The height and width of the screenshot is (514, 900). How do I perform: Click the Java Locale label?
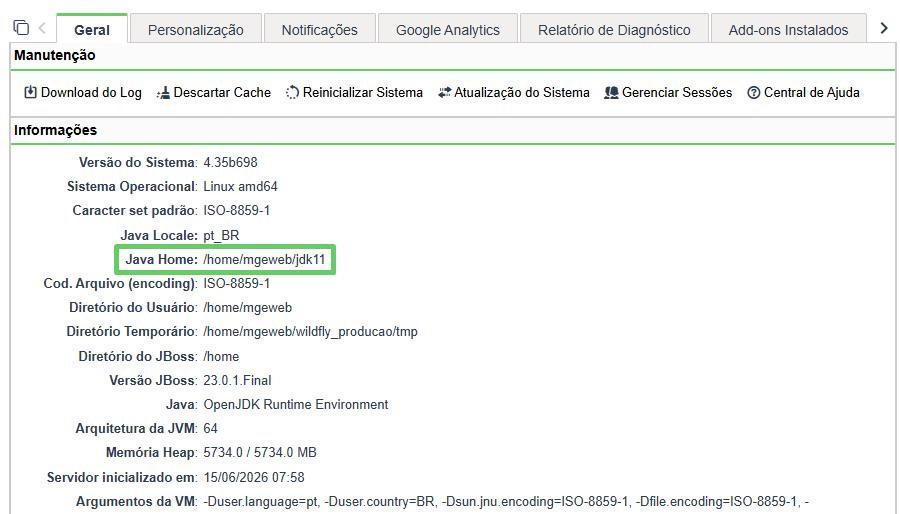tap(159, 235)
